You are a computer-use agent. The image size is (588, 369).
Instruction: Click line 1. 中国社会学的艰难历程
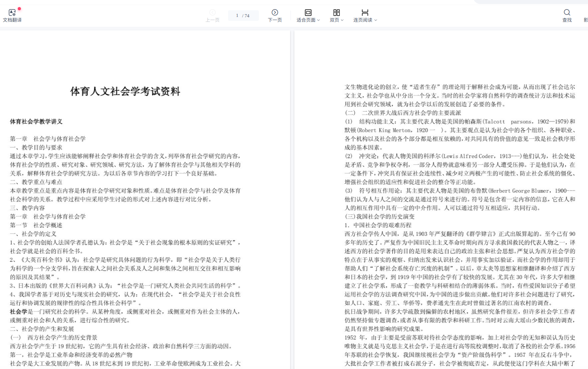[x=378, y=225]
